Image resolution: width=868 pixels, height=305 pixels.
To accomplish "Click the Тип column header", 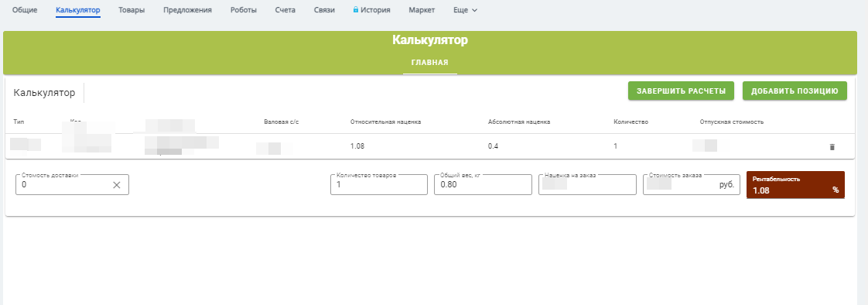I will click(19, 122).
